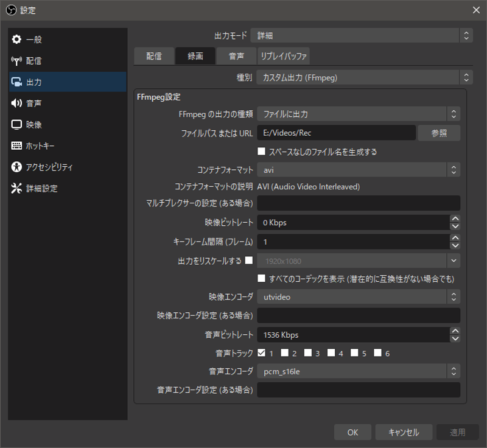
Task: Open the 出力モード dropdown
Action: coord(362,36)
